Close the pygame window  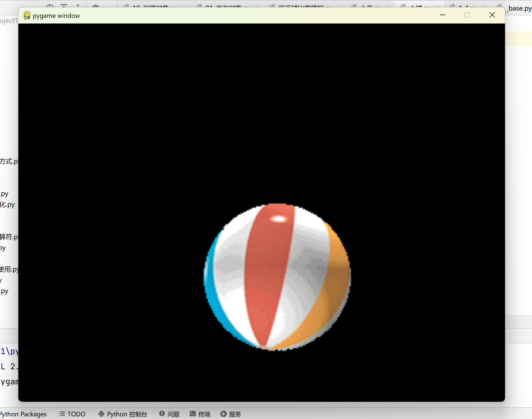[x=492, y=15]
